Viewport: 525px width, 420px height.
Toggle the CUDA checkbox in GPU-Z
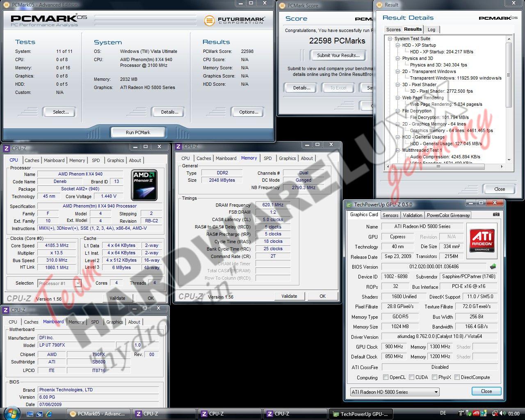tap(411, 377)
